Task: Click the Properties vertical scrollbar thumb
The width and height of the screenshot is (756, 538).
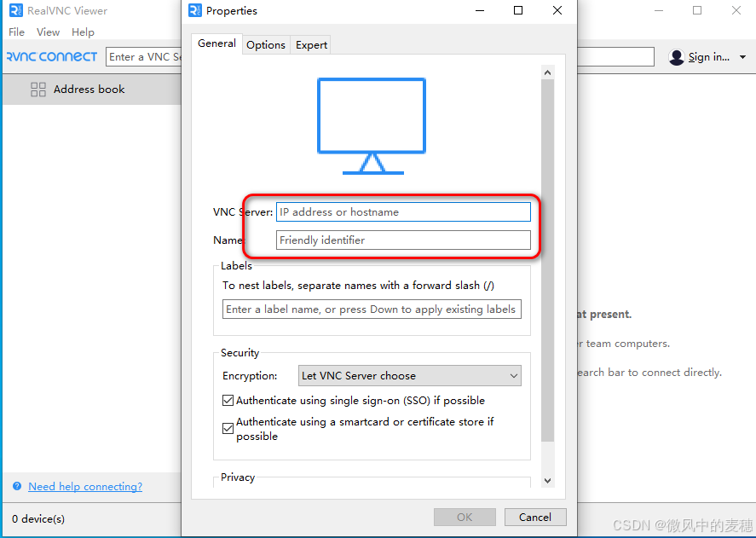Action: [547, 261]
